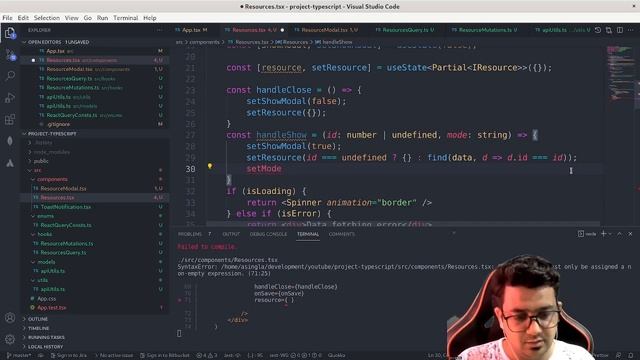This screenshot has height=360, width=640.
Task: Open the Help menu
Action: point(150,18)
